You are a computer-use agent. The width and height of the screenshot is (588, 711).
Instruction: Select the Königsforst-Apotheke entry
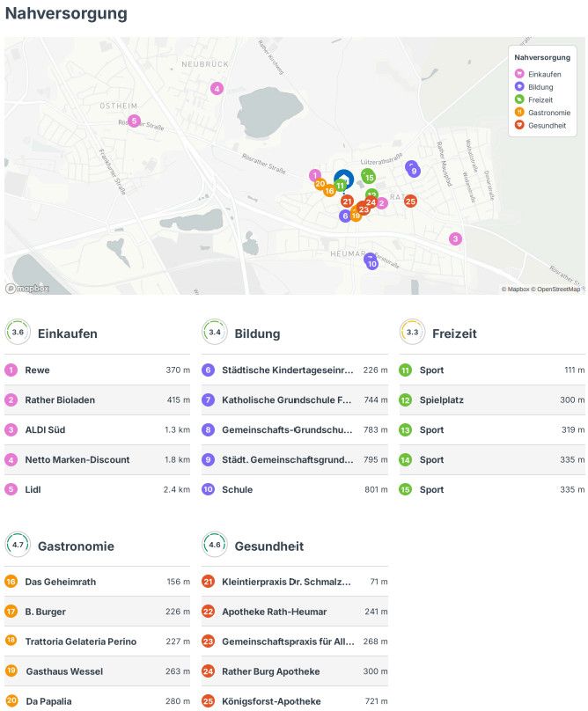pos(295,701)
